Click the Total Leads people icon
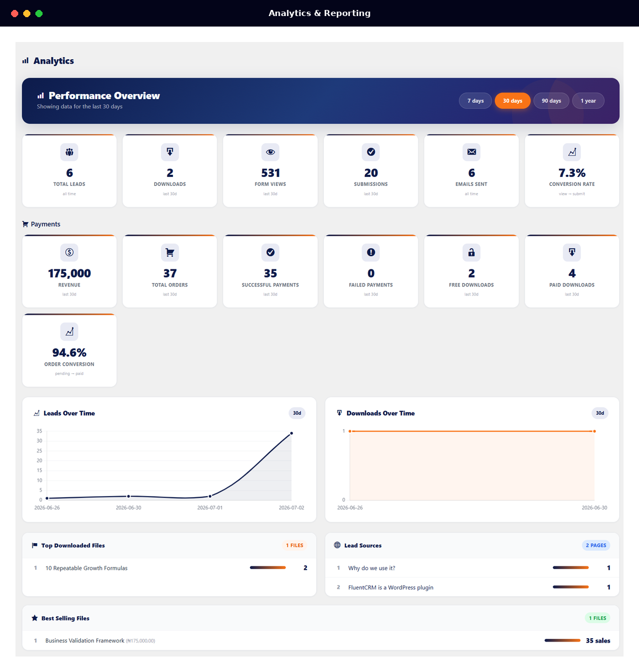Image resolution: width=639 pixels, height=672 pixels. tap(69, 152)
